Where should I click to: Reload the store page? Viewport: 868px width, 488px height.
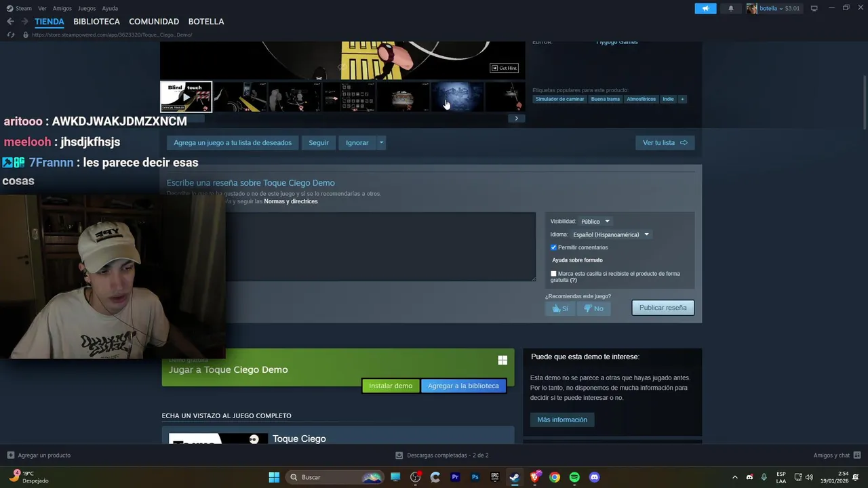tap(10, 35)
